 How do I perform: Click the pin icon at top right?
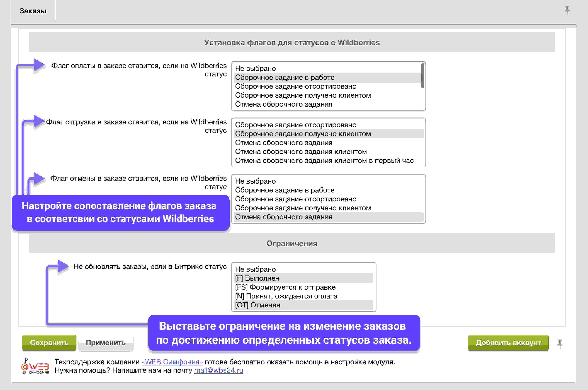tap(567, 10)
